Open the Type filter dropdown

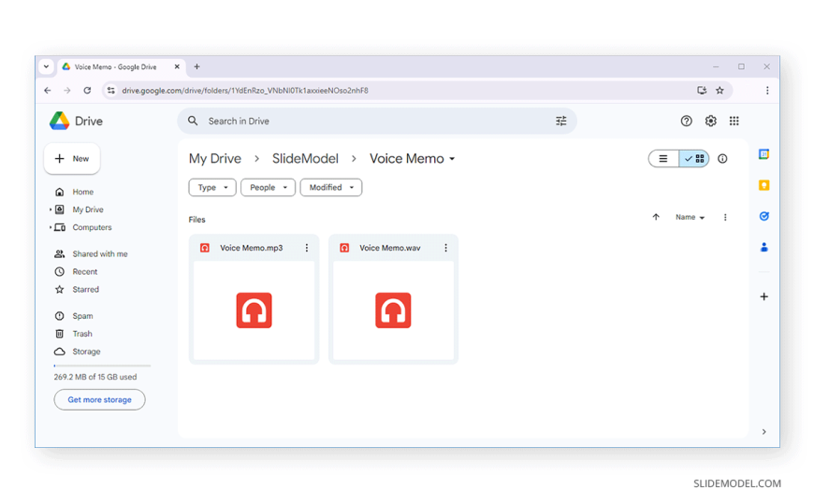(x=211, y=187)
